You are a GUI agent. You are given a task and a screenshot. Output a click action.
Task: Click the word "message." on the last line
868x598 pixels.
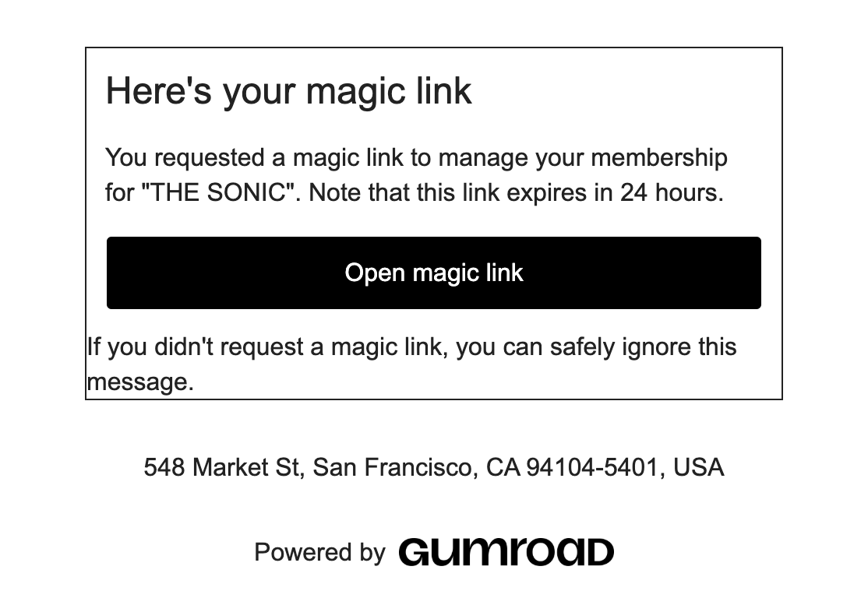pos(140,382)
